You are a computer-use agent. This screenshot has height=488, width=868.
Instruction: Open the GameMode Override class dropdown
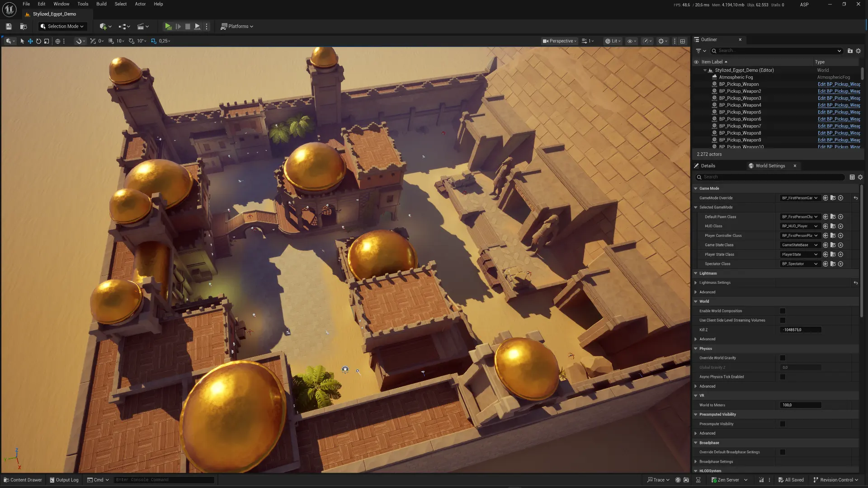coord(800,198)
